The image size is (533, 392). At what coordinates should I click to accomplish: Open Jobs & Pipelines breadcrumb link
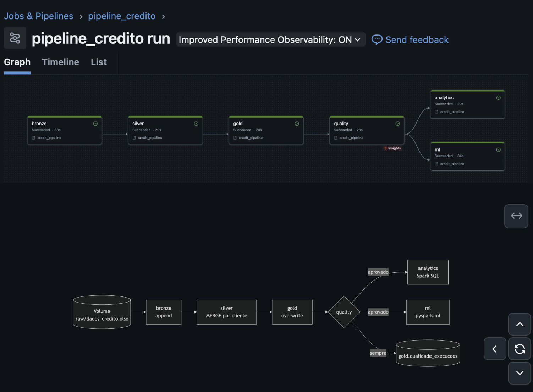click(x=39, y=16)
